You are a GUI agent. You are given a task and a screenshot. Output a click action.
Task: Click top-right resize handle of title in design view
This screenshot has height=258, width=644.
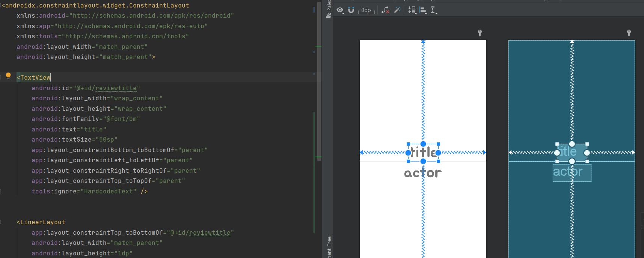(438, 144)
